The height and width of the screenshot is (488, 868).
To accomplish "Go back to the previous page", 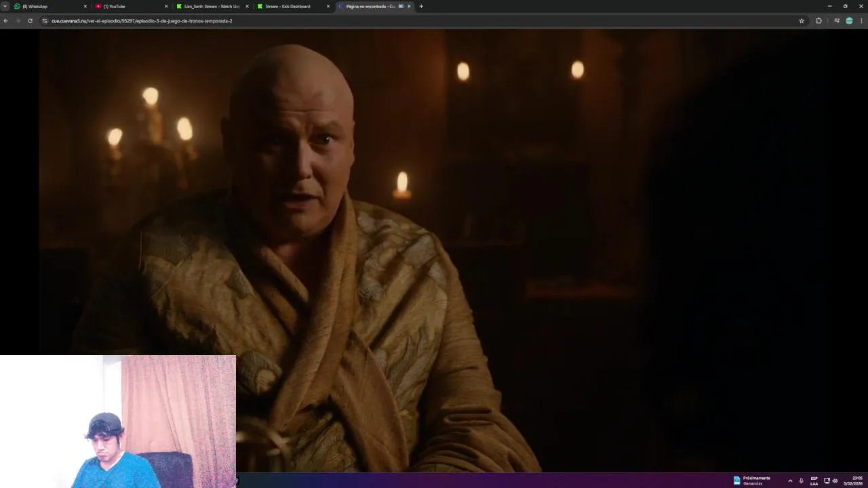I will coord(5,21).
